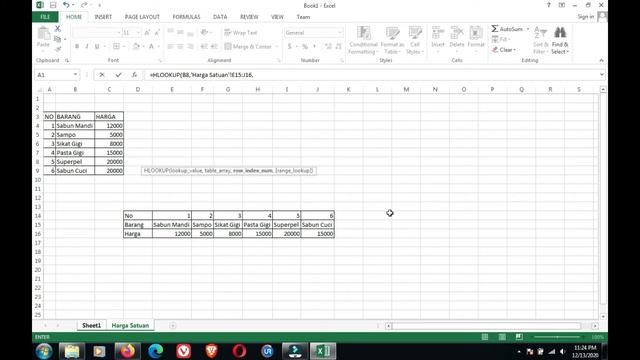The width and height of the screenshot is (640, 360).
Task: Open the Name Box dropdown arrow
Action: 76,75
